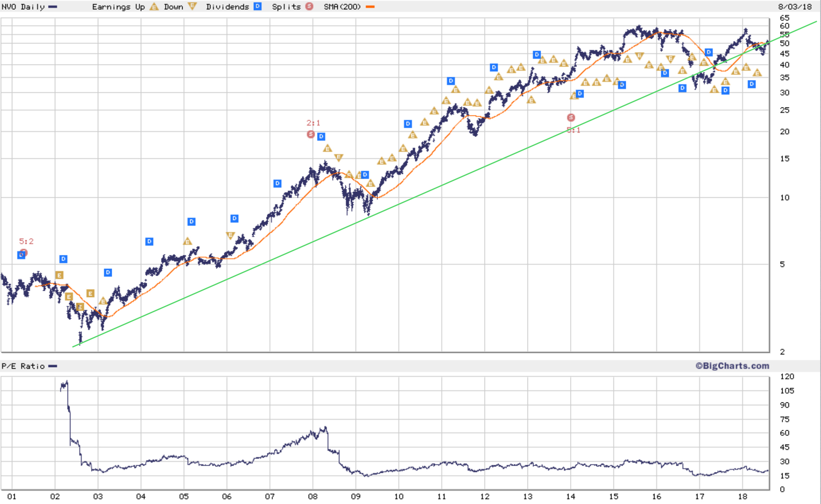Click the Splits S legend icon
Image resolution: width=821 pixels, height=504 pixels.
(x=309, y=6)
